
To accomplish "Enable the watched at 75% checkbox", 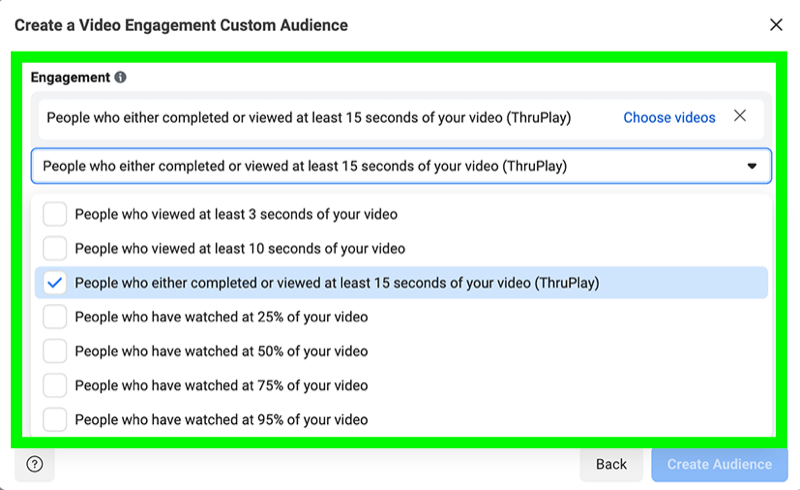I will [x=55, y=385].
